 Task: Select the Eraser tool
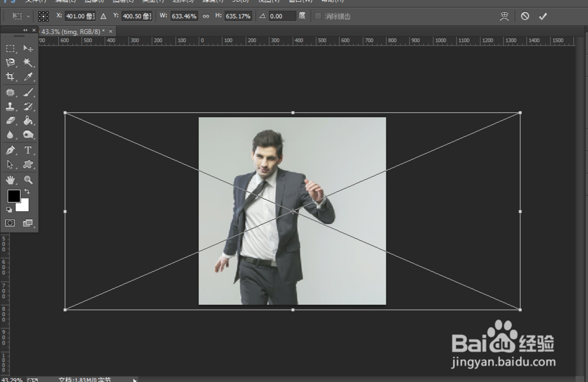[10, 121]
